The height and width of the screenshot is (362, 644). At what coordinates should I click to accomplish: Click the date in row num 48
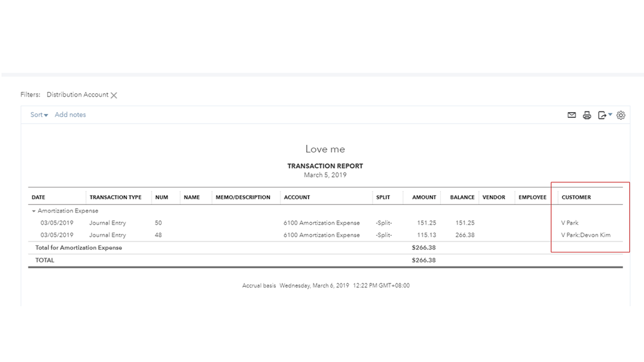pos(57,235)
